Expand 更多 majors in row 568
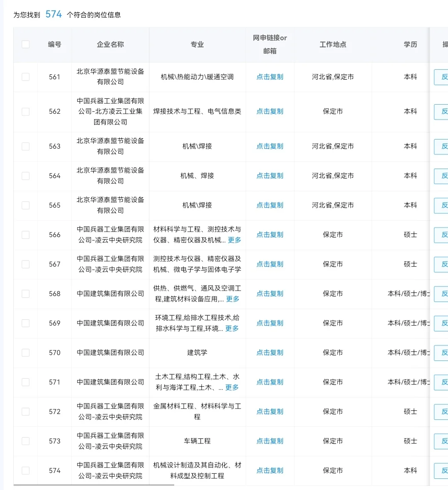This screenshot has height=490, width=448. click(233, 299)
